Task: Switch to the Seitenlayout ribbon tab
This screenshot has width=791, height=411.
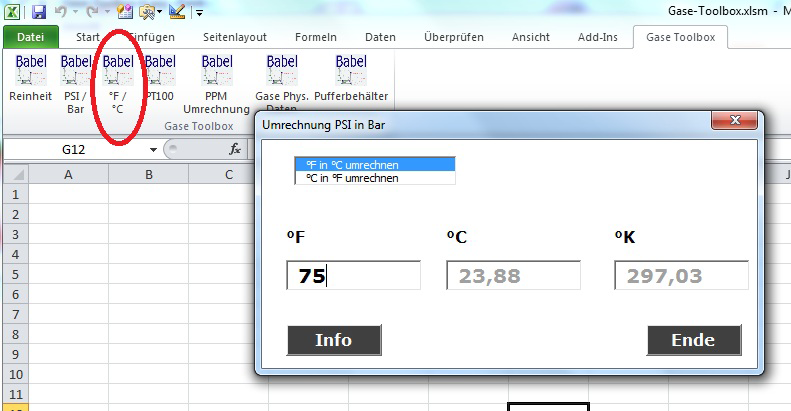Action: coord(235,37)
